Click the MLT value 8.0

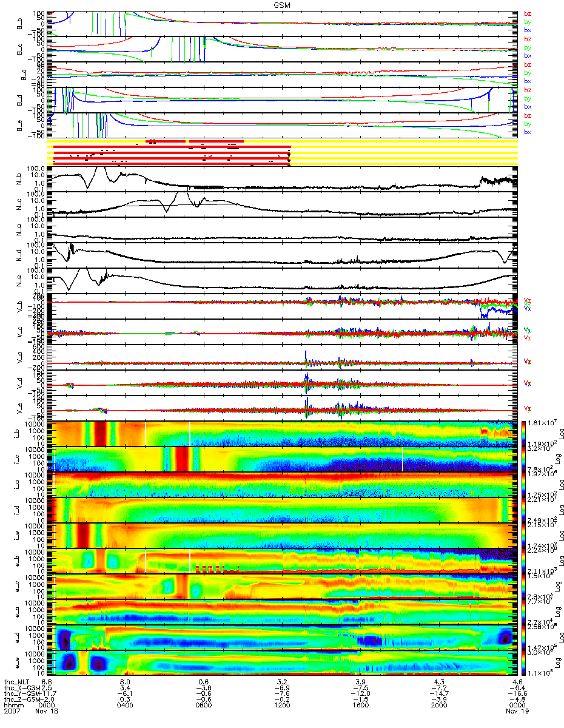click(x=125, y=681)
